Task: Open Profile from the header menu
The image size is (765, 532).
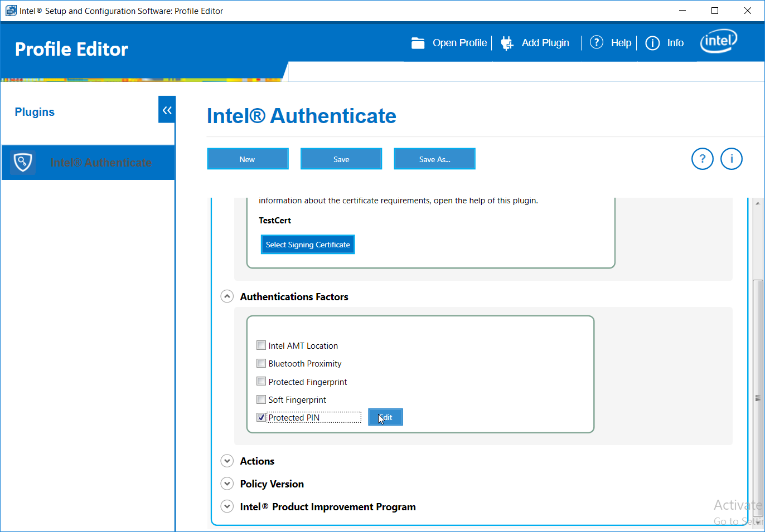Action: (x=459, y=43)
